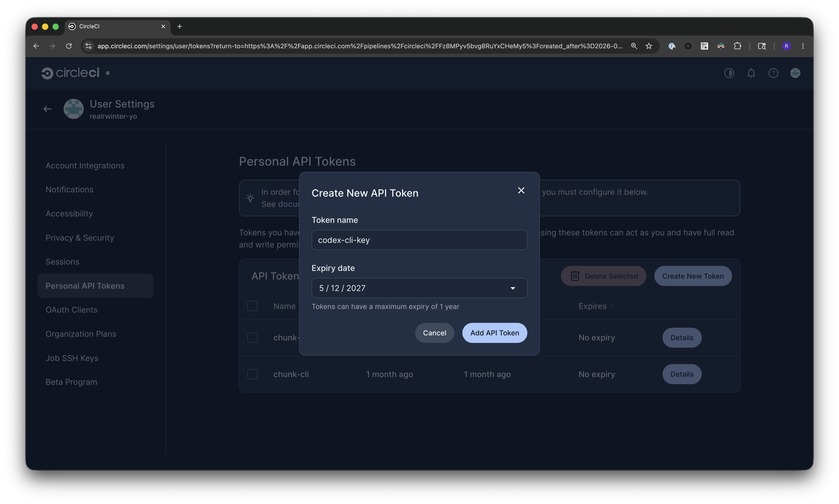Click the CircleCI logo

(x=70, y=73)
